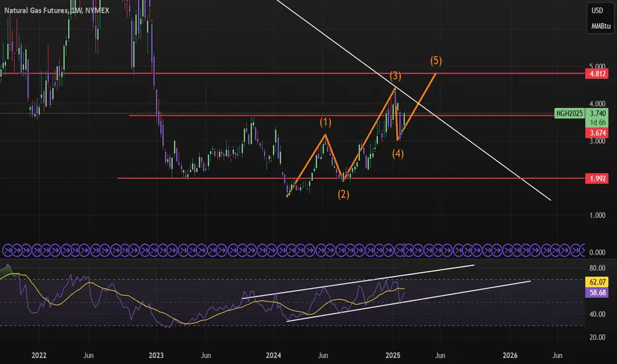Click the 0.000 price axis value
Viewport: 617px width, 364px height.
(597, 252)
